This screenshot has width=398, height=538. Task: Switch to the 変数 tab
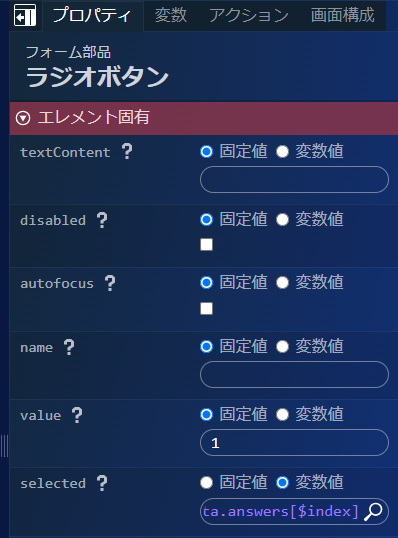point(171,15)
